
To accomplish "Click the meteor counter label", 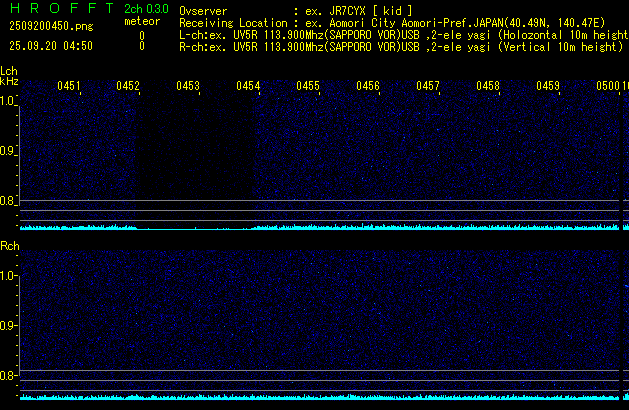I will [x=142, y=21].
